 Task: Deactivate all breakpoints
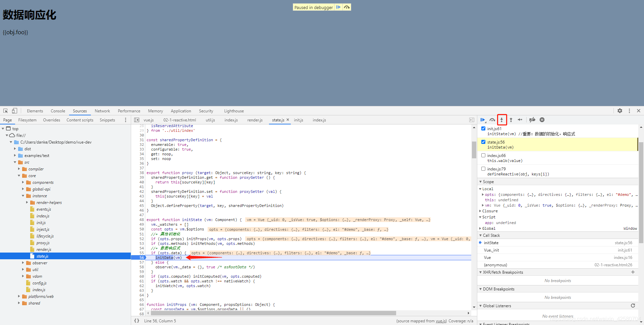coord(532,120)
